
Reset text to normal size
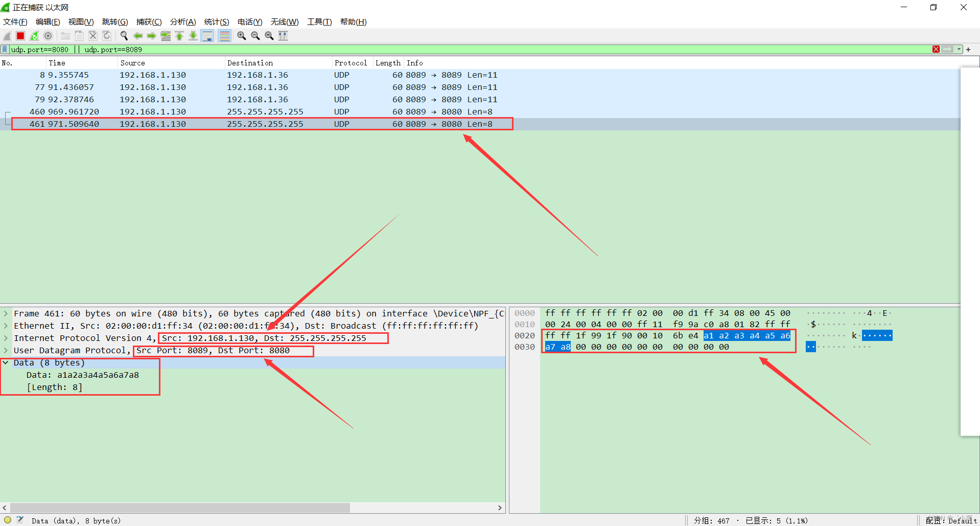[269, 36]
